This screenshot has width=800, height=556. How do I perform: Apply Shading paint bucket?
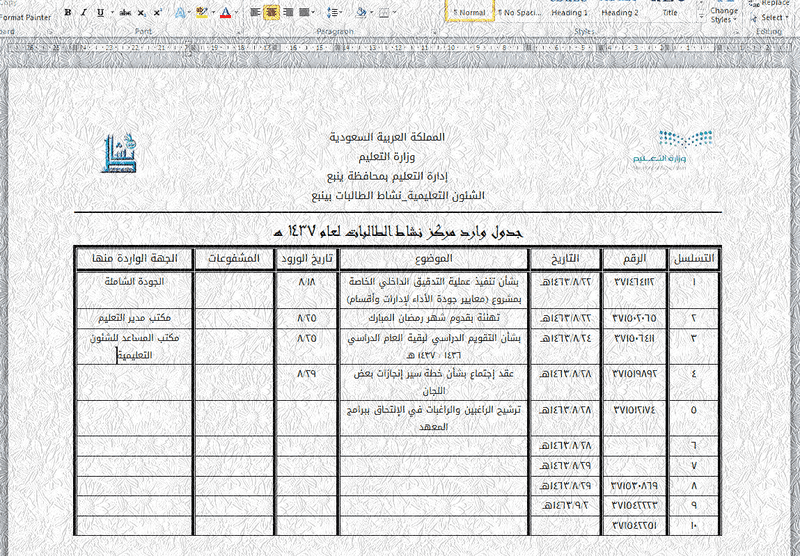361,13
